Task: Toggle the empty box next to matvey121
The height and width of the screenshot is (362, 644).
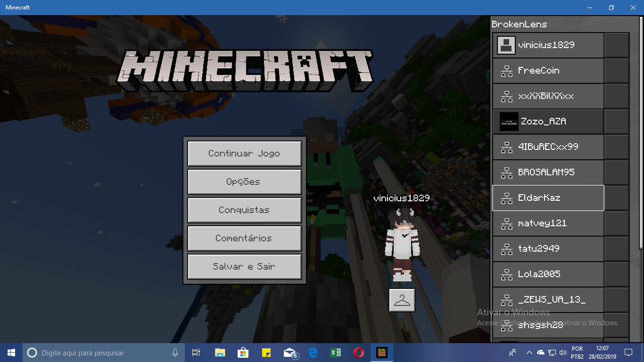Action: (x=617, y=223)
